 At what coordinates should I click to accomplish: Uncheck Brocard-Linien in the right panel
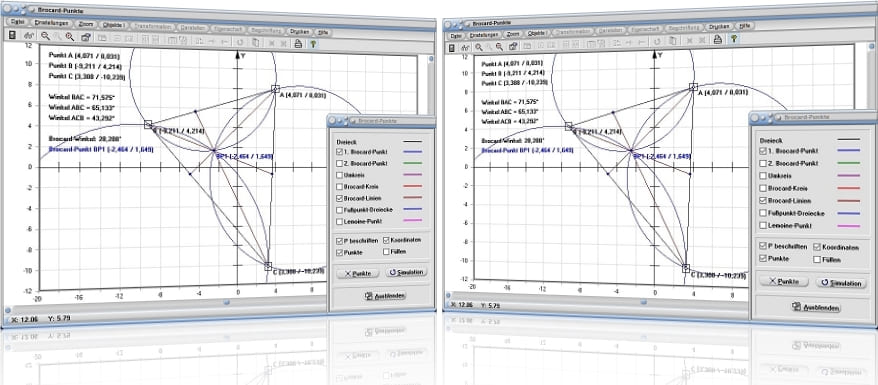coord(762,200)
